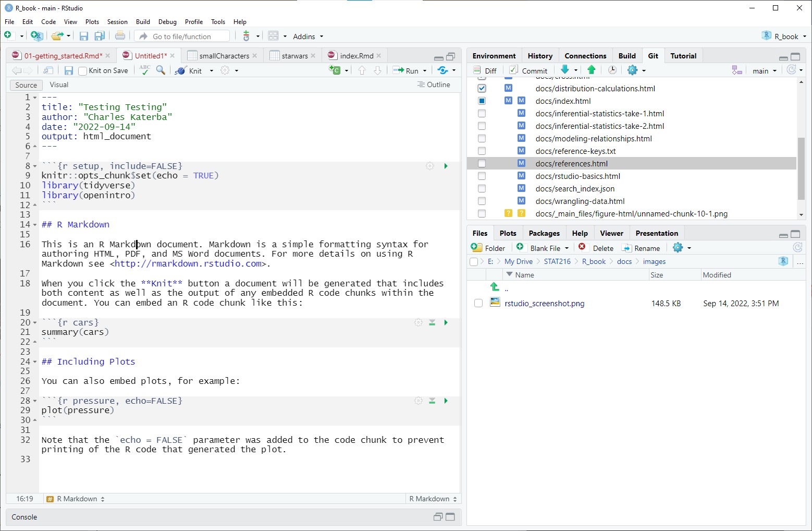Switch editor to Visual mode
Screen dimensions: 812x531
(x=59, y=85)
